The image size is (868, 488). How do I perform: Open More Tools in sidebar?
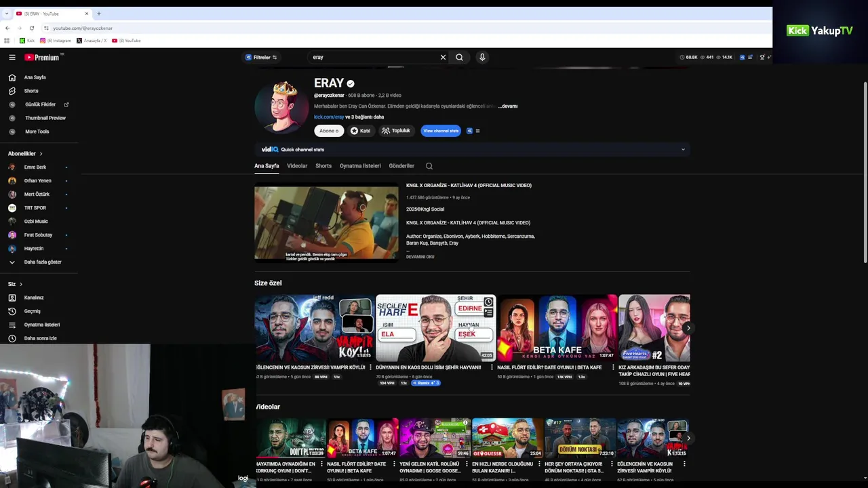tap(37, 131)
